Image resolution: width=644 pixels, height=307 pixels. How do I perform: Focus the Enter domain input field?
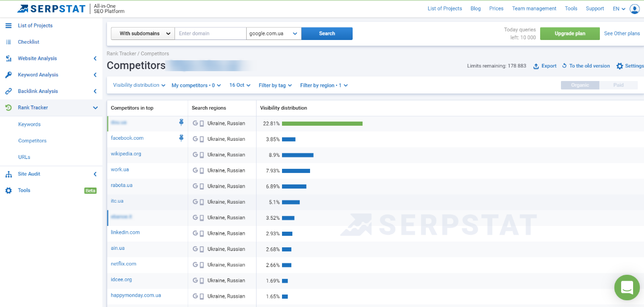click(x=210, y=34)
